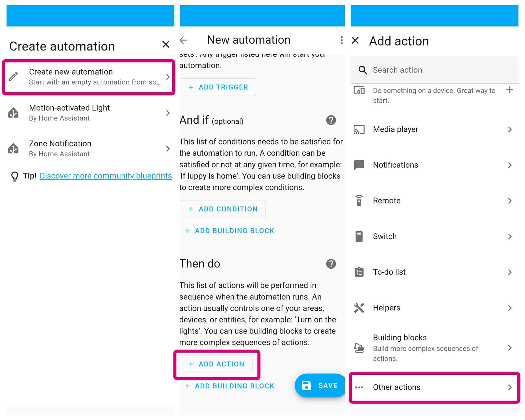Expand Building blocks chevron

pyautogui.click(x=509, y=348)
